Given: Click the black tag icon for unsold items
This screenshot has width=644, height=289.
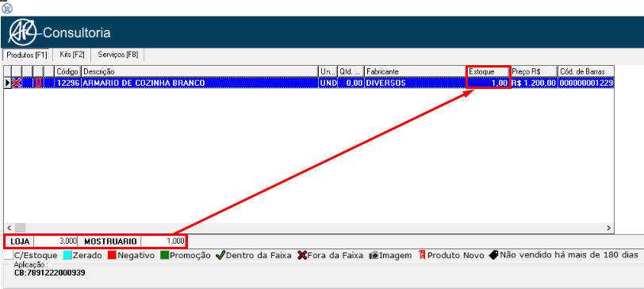Looking at the screenshot, I should click(493, 256).
